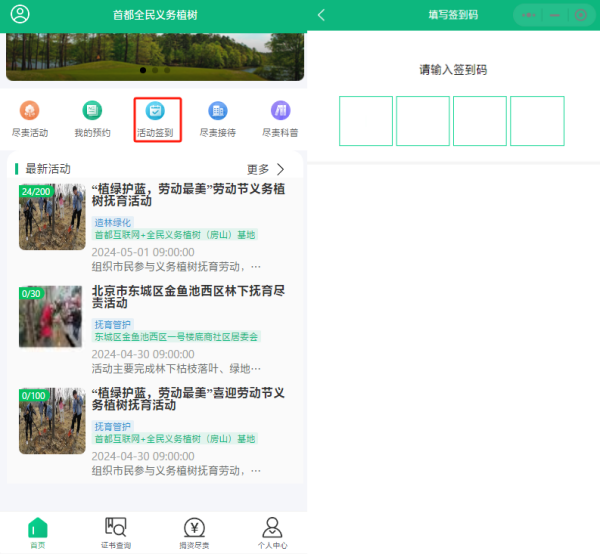Open the 喜迎劳动节义务植树抚育活动 activity title
600x554 pixels.
188,398
